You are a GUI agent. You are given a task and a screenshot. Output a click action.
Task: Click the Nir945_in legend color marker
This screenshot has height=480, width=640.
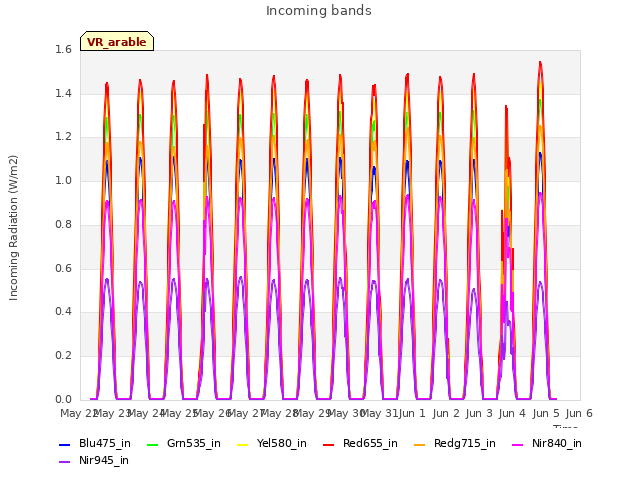(x=64, y=462)
